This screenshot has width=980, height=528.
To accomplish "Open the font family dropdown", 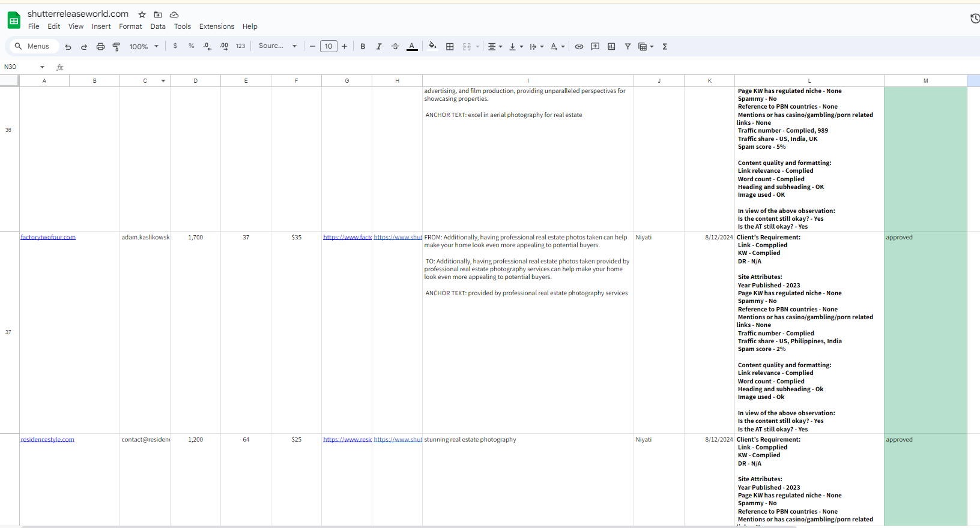I will (277, 46).
